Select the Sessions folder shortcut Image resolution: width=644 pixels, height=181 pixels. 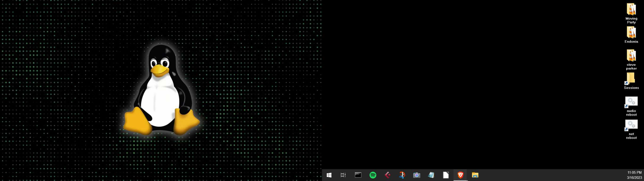(x=631, y=81)
